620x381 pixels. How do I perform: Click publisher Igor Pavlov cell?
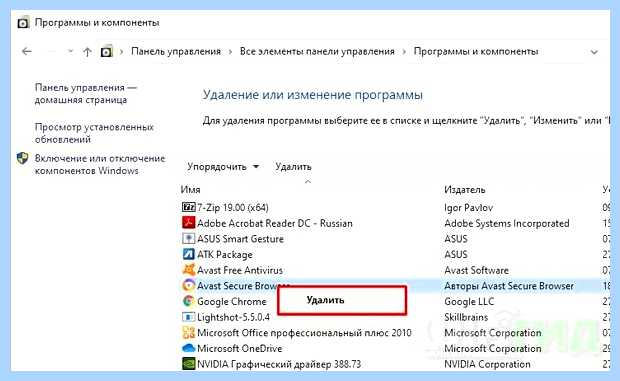(469, 207)
